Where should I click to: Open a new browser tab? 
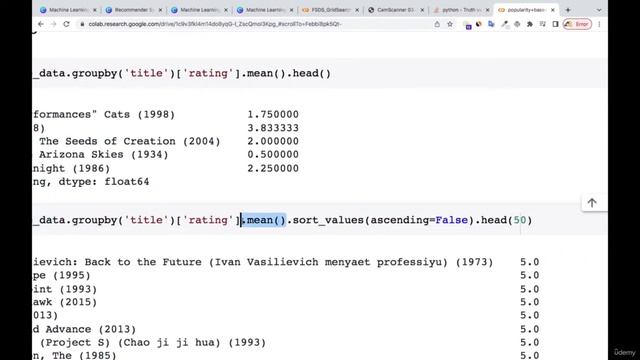[x=568, y=10]
